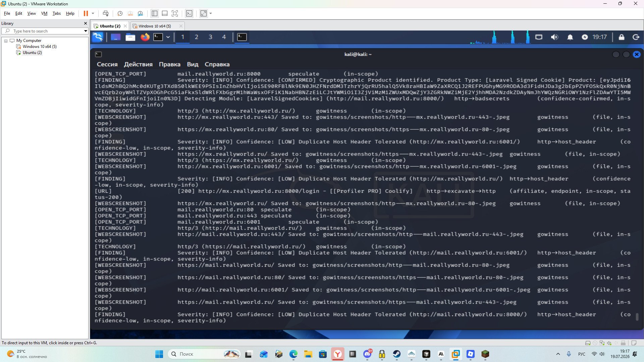Expand the library search dropdown arrow
This screenshot has width=644, height=362.
coord(86,31)
